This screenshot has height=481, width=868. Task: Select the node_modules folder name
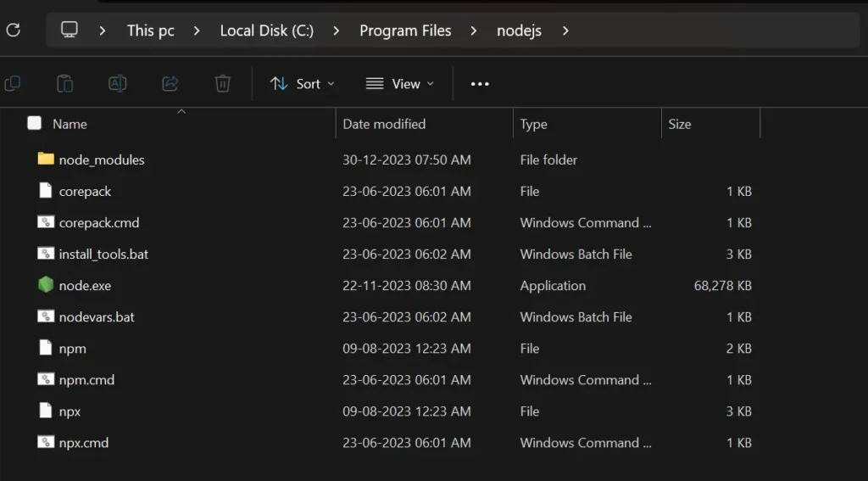click(102, 160)
